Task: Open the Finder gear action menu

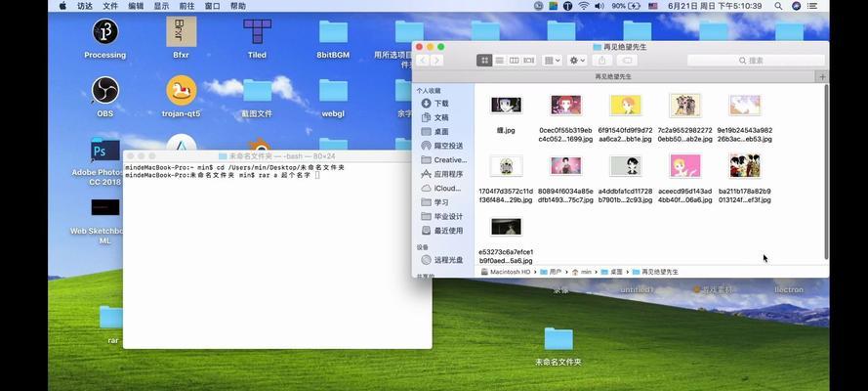Action: pyautogui.click(x=577, y=61)
